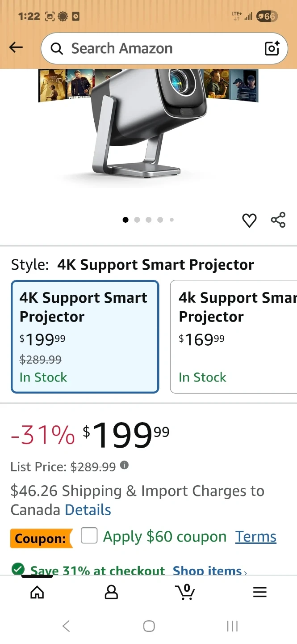
Task: Select $199.99 4K Support Smart Projector style
Action: tap(85, 336)
